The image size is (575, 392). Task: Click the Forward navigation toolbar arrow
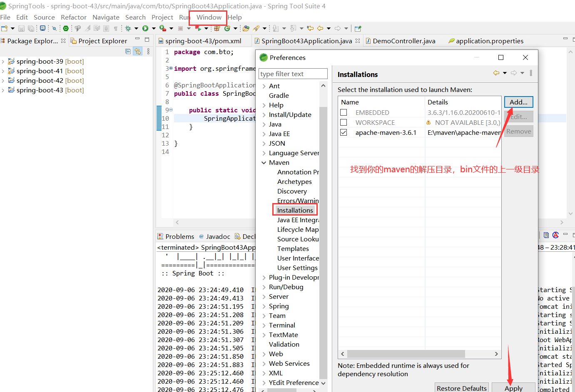click(338, 28)
